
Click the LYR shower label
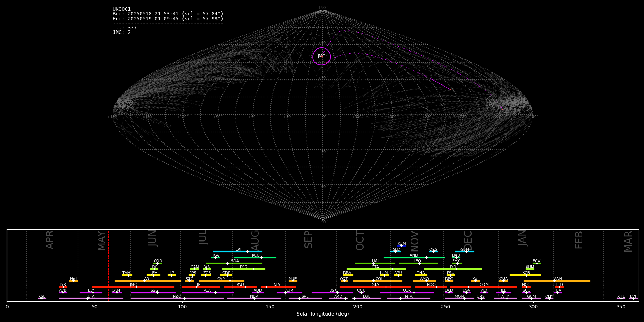(63, 285)
